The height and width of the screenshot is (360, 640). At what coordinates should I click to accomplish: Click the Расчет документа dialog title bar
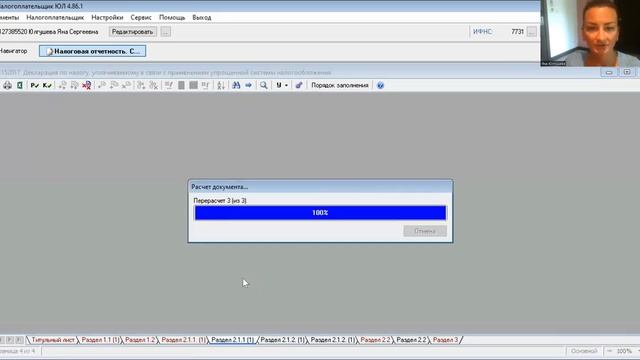[320, 187]
